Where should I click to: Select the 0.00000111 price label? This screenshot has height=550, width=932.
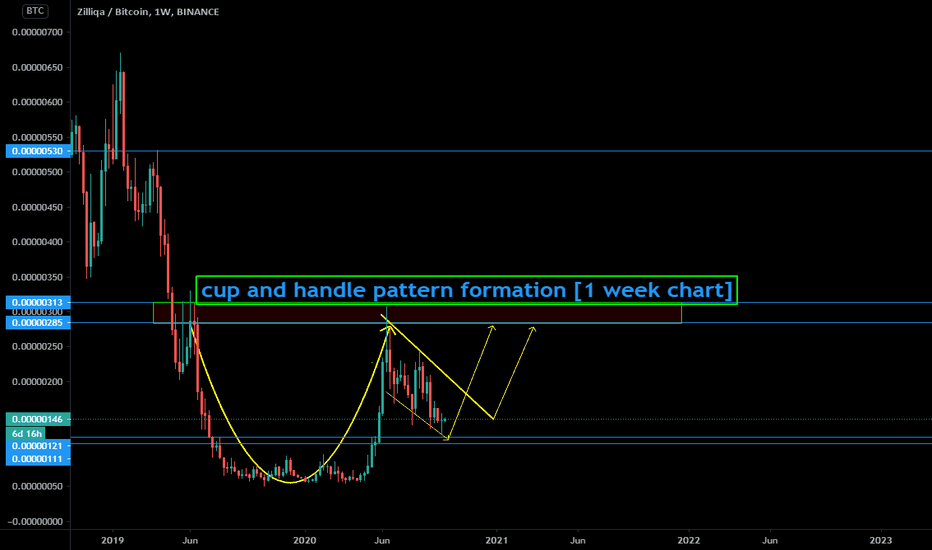point(38,459)
